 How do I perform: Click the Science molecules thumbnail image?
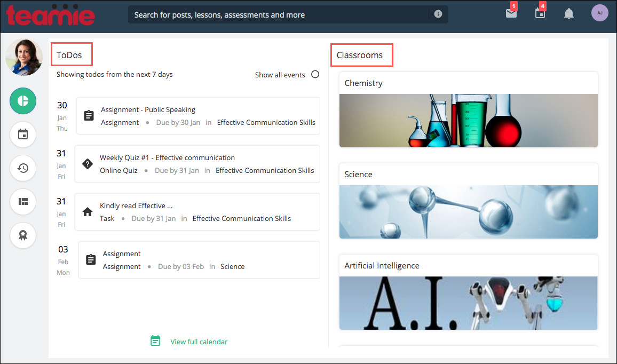468,212
